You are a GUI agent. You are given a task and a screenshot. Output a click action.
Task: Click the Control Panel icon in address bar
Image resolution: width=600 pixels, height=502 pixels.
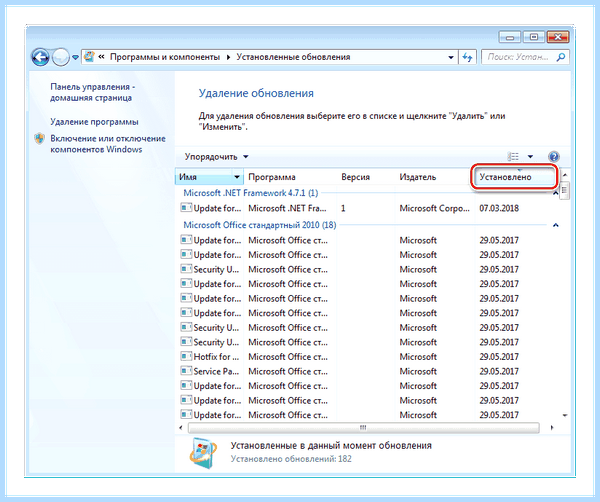(89, 57)
